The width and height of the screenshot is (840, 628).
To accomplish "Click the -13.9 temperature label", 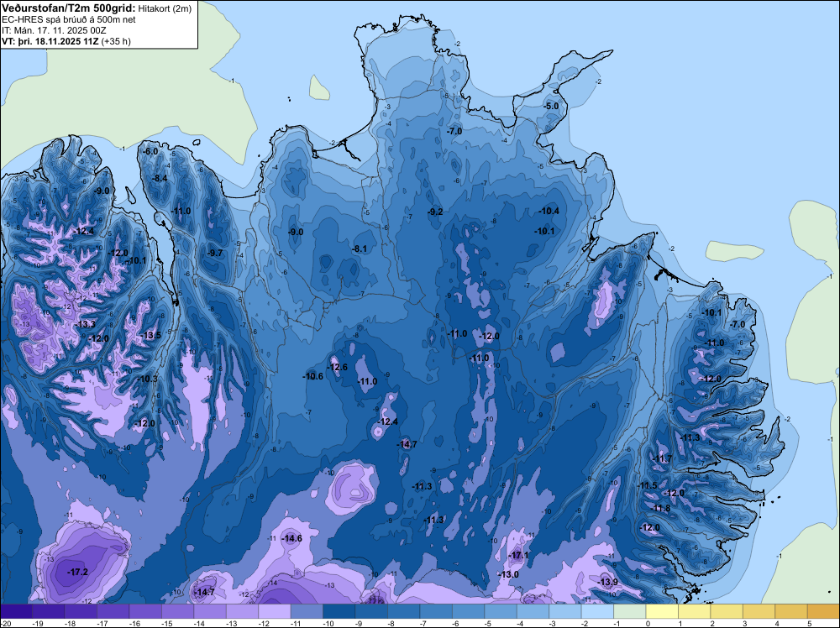I will pos(608,582).
